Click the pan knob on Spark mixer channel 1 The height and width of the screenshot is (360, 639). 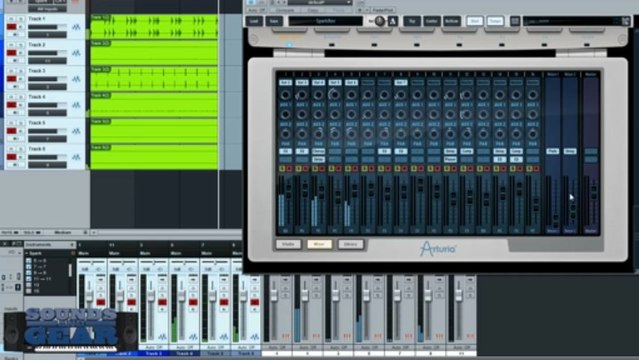(x=285, y=134)
